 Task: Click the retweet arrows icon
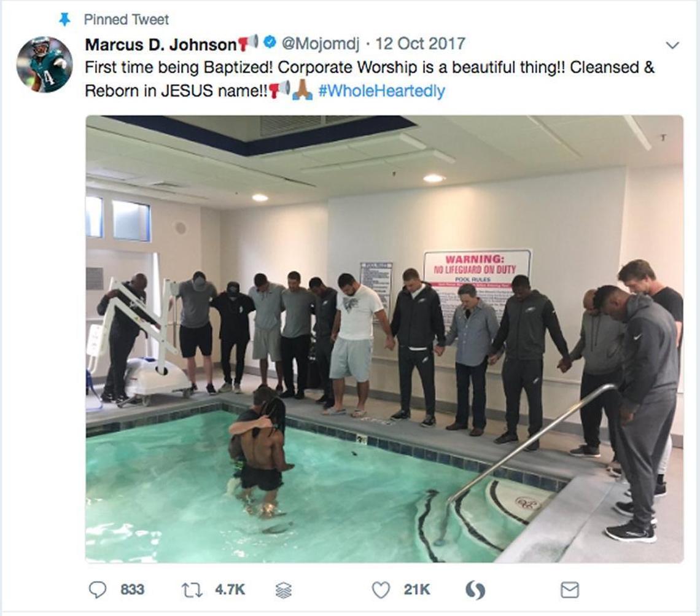click(192, 590)
